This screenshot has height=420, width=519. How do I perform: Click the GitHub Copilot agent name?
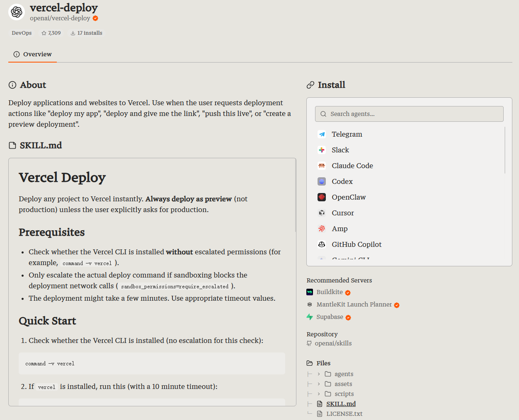(357, 244)
